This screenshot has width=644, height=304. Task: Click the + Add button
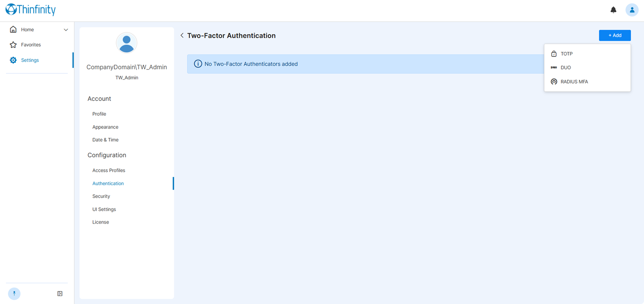(614, 35)
